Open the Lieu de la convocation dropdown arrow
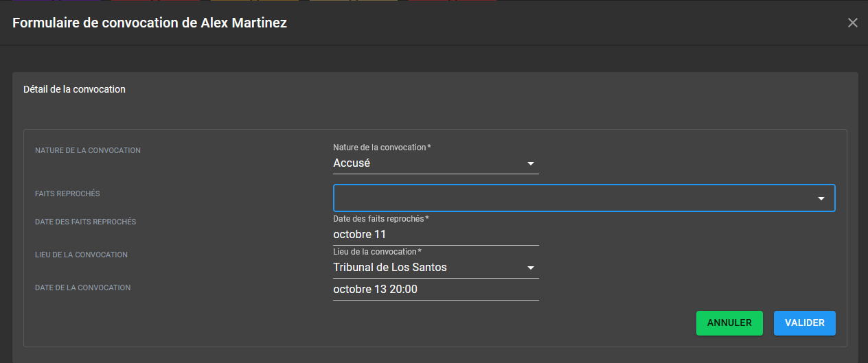This screenshot has width=868, height=363. tap(530, 268)
